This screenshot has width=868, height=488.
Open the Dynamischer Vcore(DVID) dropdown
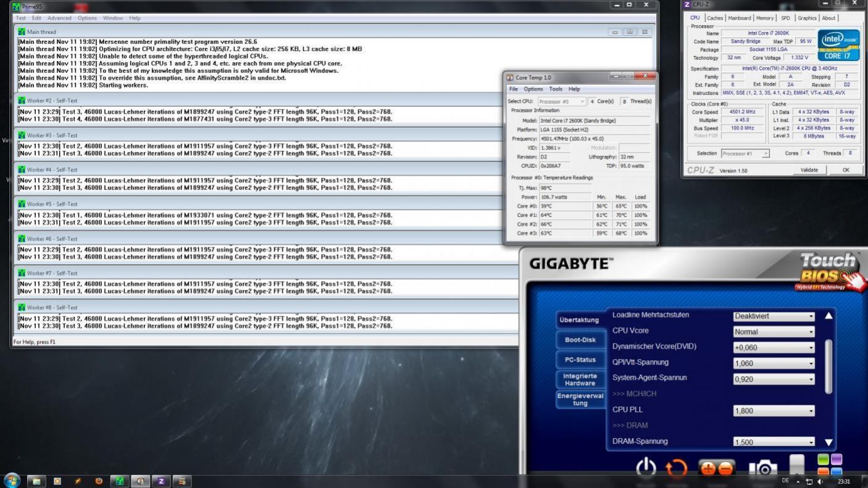coord(774,347)
